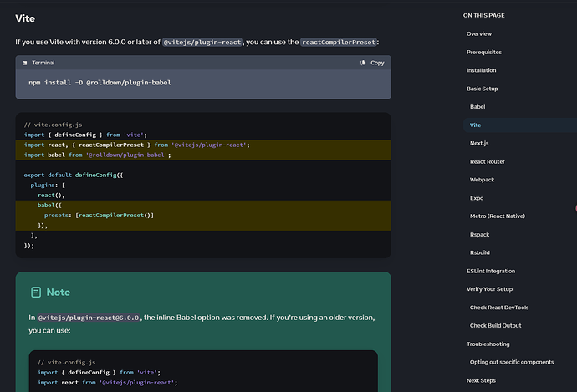Click the copy clipboard icon
Image resolution: width=577 pixels, height=392 pixels.
363,63
